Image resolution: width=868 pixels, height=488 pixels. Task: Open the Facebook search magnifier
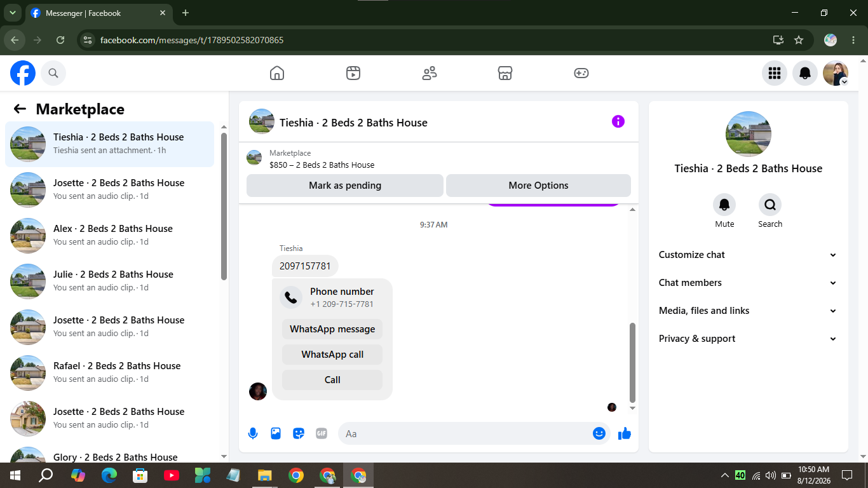(53, 73)
